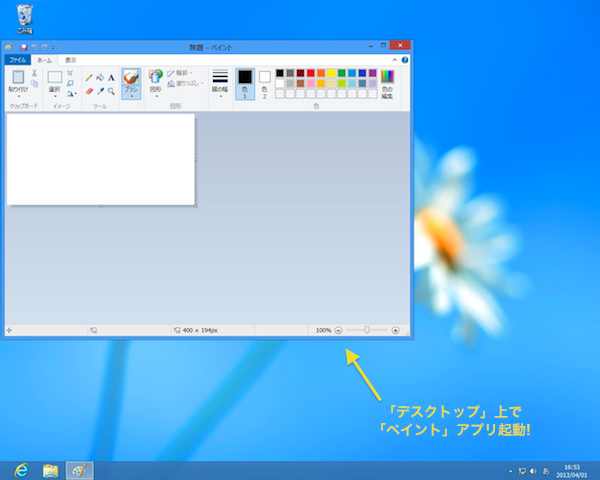Switch to the Home ribbon tab
Screen dimensions: 600x480
[x=44, y=60]
